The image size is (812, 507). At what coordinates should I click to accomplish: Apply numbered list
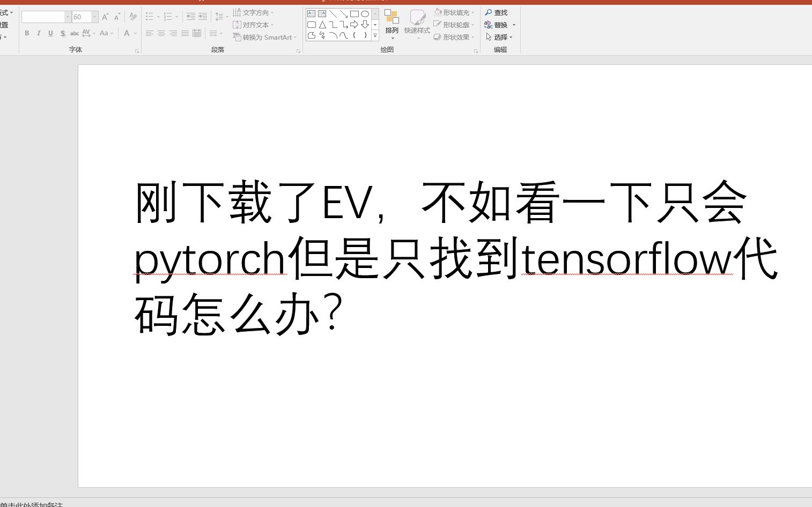(168, 17)
